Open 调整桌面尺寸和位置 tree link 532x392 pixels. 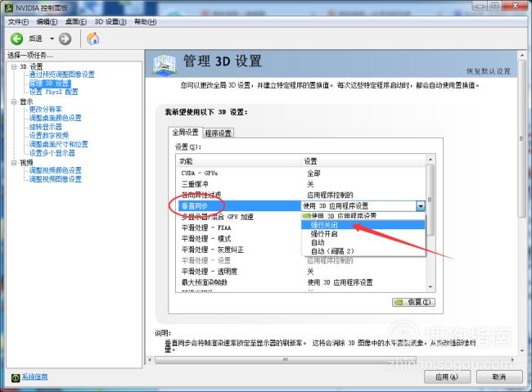pyautogui.click(x=58, y=144)
